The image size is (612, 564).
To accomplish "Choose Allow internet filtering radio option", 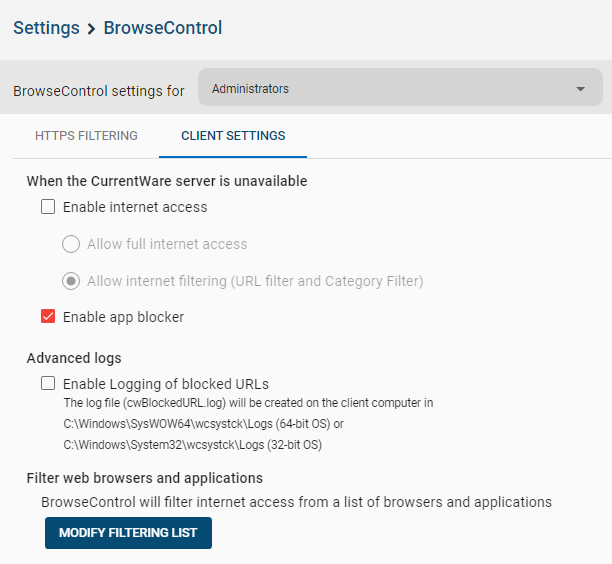I will [71, 281].
